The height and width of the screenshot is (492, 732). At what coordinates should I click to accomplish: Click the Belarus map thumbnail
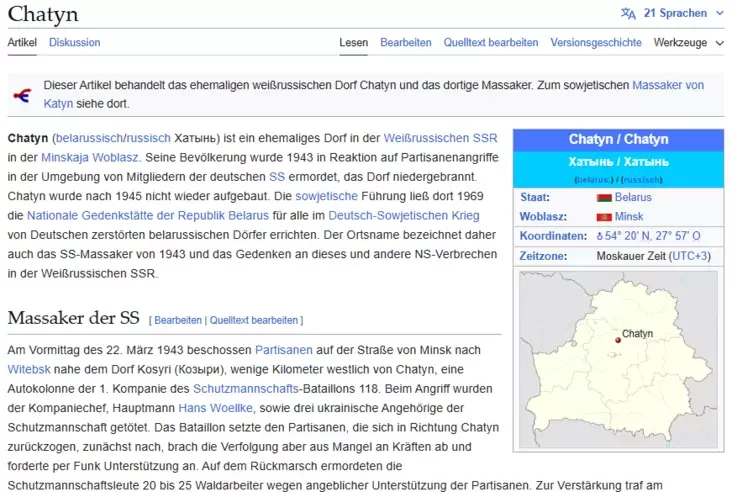coord(617,359)
